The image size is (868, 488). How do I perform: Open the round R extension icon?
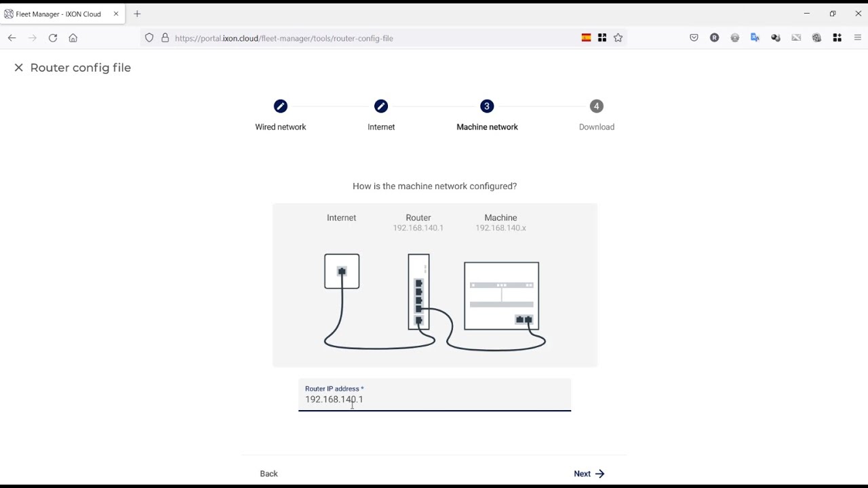(x=714, y=38)
